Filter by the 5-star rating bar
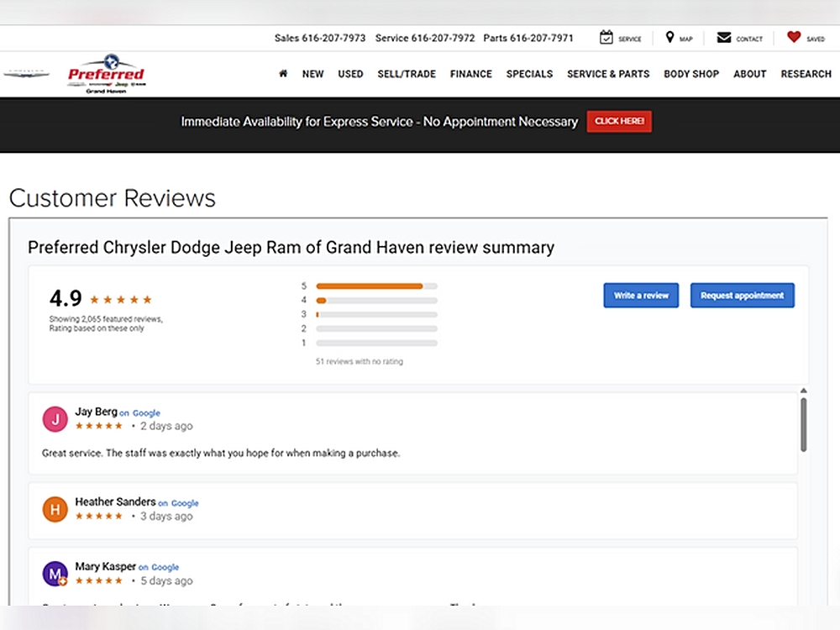 376,286
